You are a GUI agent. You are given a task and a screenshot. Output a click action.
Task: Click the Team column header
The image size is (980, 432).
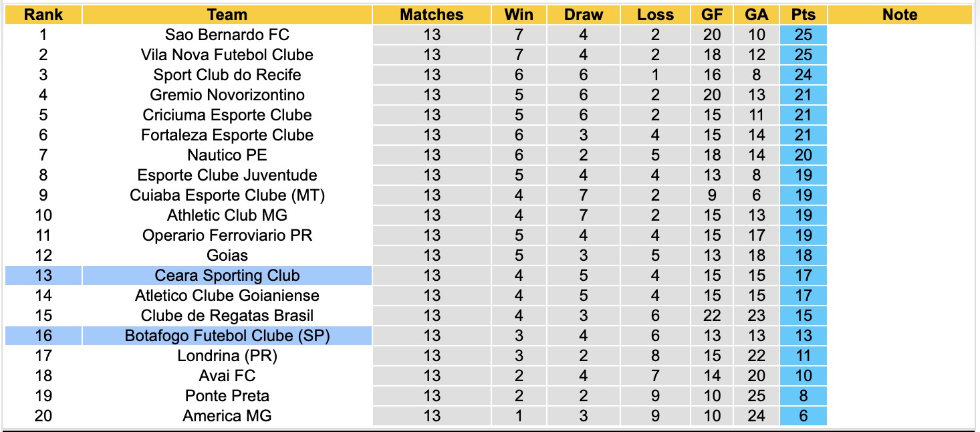tap(227, 15)
